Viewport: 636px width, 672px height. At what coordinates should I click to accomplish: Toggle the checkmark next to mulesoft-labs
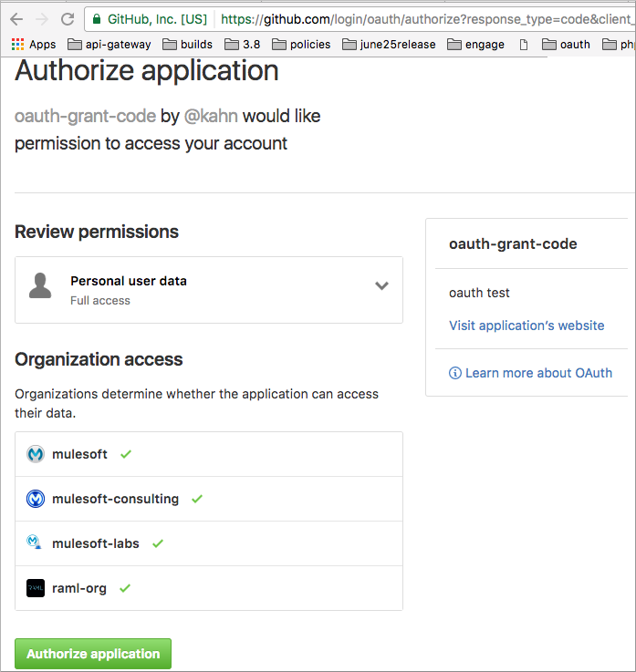(x=157, y=543)
